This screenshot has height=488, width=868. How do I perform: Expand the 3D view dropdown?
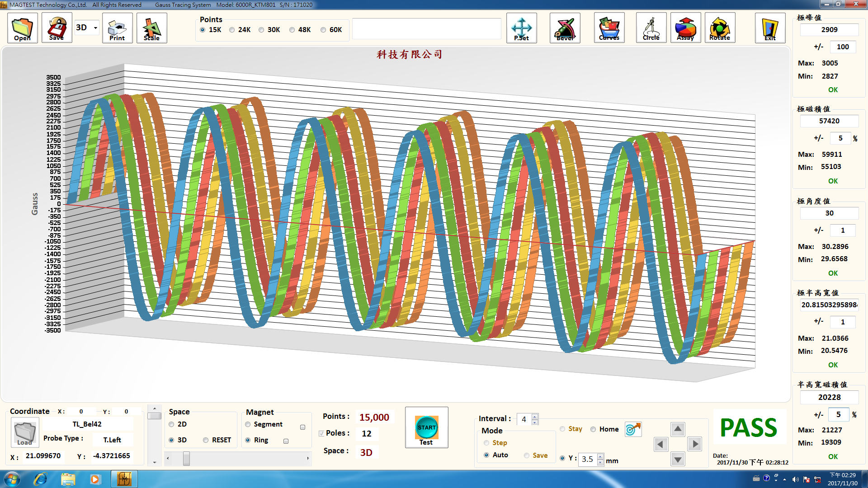[x=95, y=28]
